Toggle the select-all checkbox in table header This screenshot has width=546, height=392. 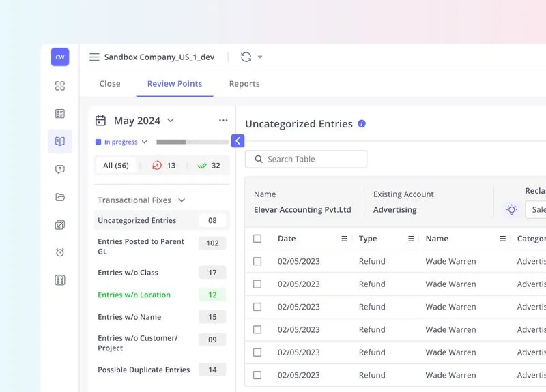tap(257, 239)
